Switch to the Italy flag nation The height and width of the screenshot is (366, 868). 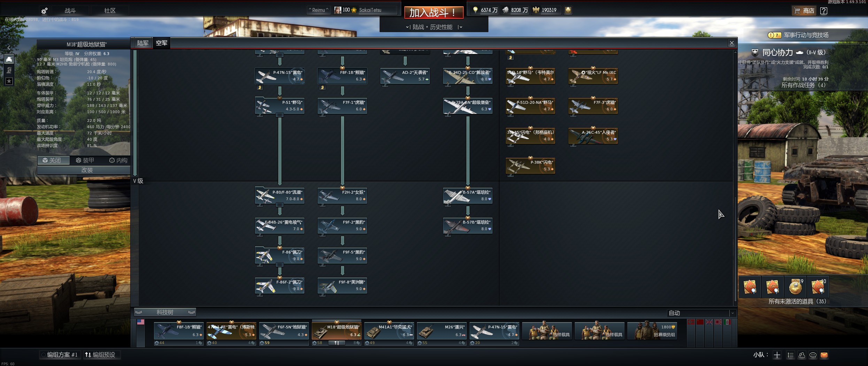point(727,322)
